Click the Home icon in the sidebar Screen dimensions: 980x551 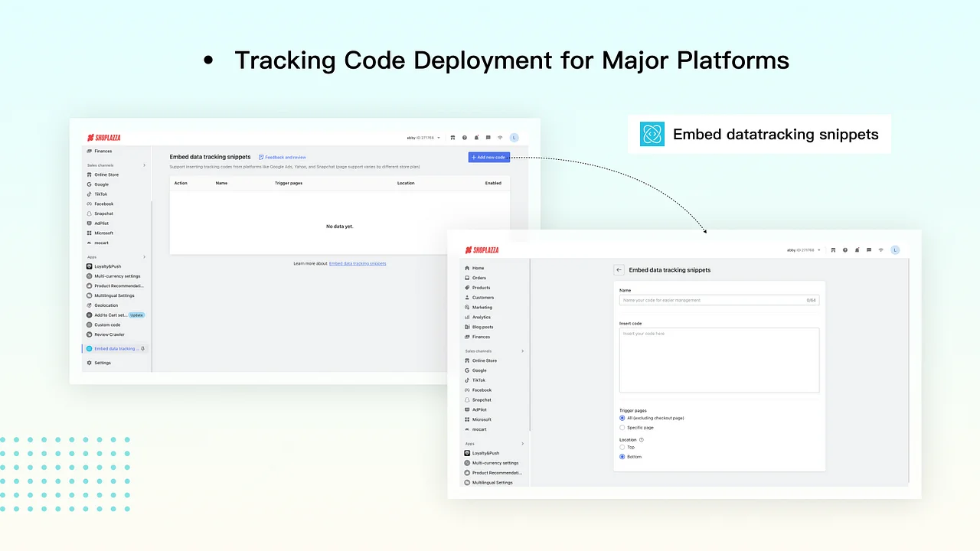467,268
